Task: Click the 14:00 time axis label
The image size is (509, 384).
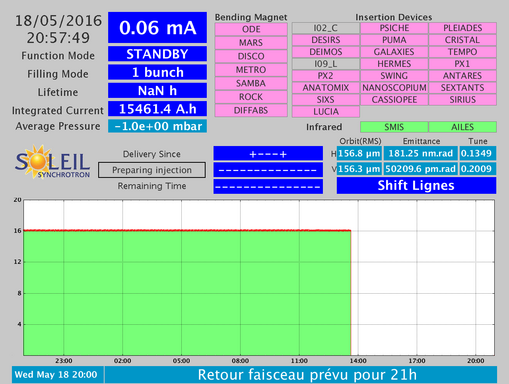Action: [x=358, y=361]
